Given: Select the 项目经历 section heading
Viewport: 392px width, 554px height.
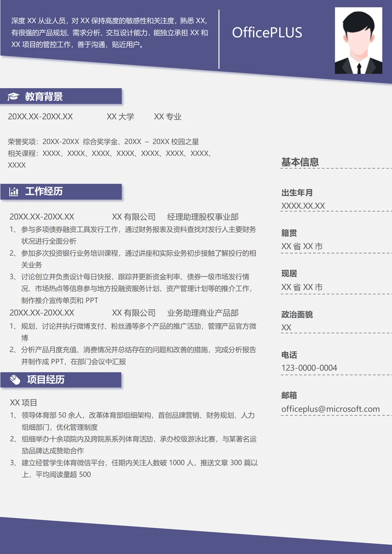Looking at the screenshot, I should pyautogui.click(x=46, y=380).
